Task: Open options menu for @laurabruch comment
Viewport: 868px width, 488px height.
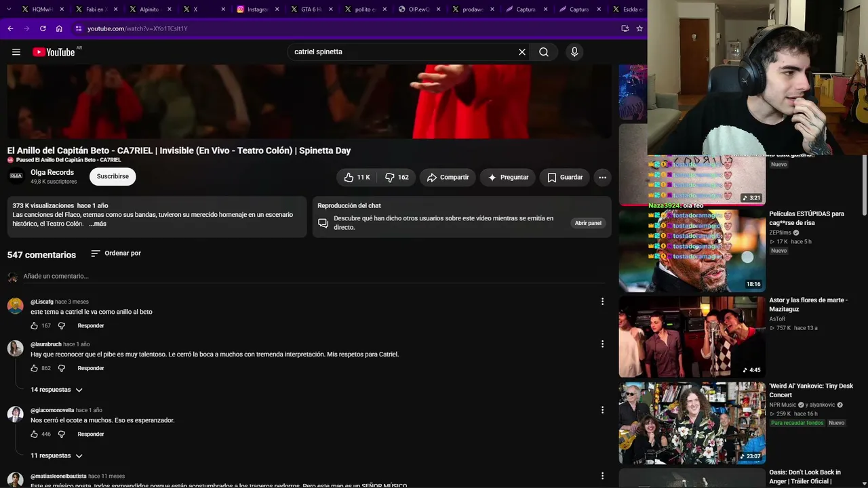Action: point(602,344)
